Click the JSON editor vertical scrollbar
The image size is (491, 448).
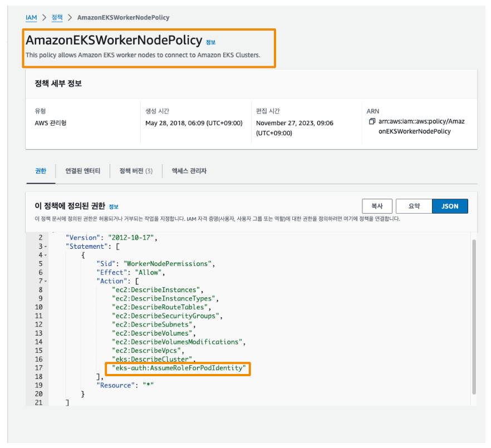(x=474, y=316)
